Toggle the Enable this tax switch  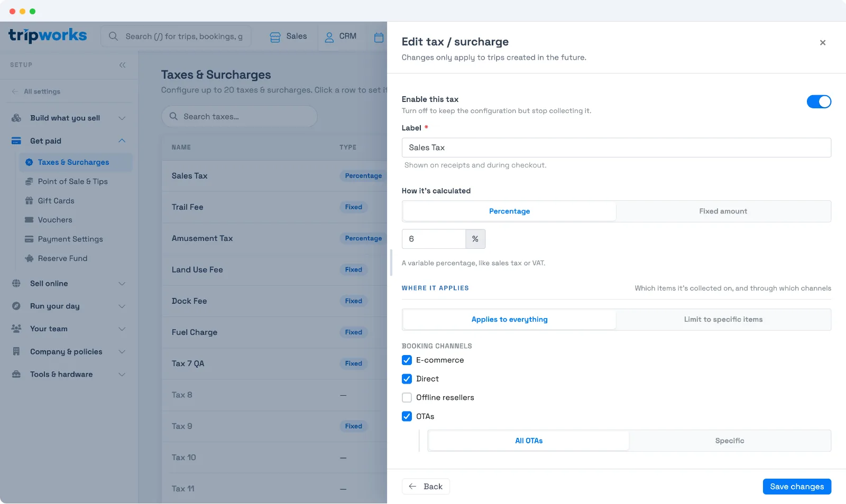coord(819,101)
